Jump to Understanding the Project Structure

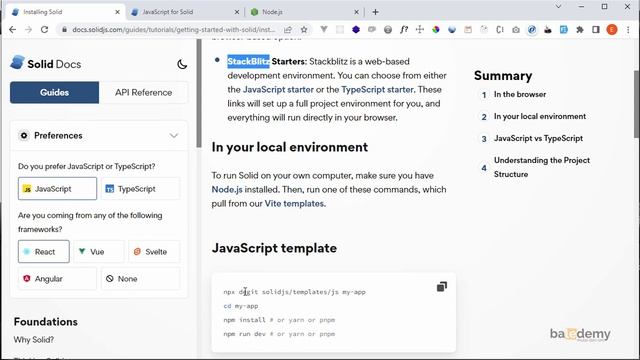(542, 167)
